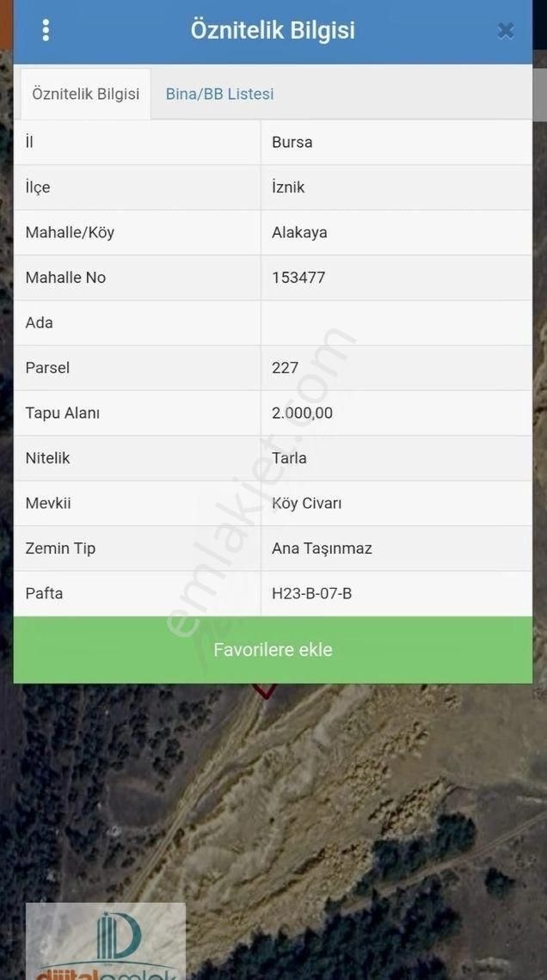Select the Mahalle No value 153477
This screenshot has height=980, width=547.
298,278
